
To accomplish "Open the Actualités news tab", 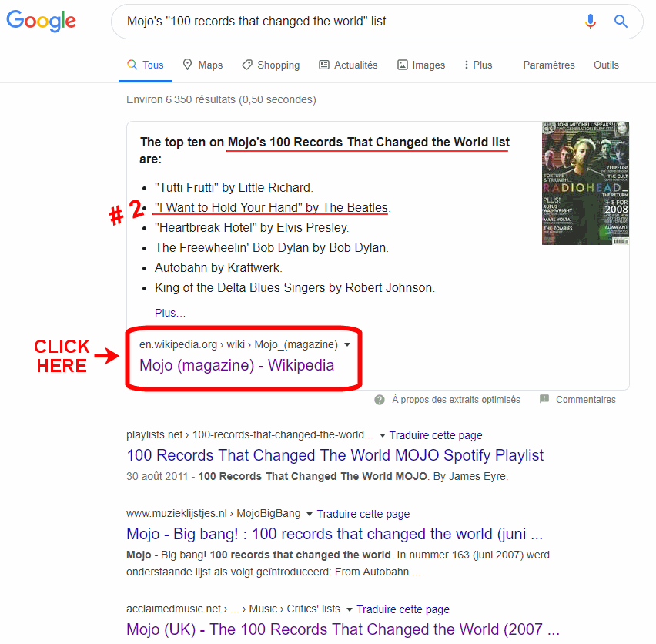I will (x=348, y=65).
